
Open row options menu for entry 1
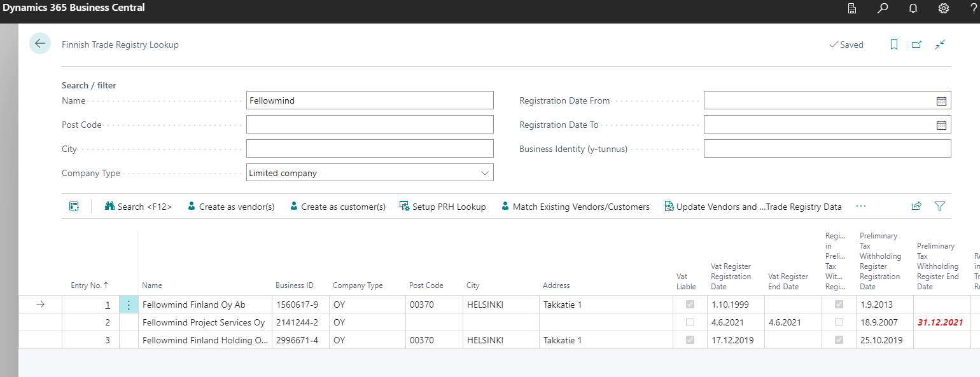[x=129, y=305]
